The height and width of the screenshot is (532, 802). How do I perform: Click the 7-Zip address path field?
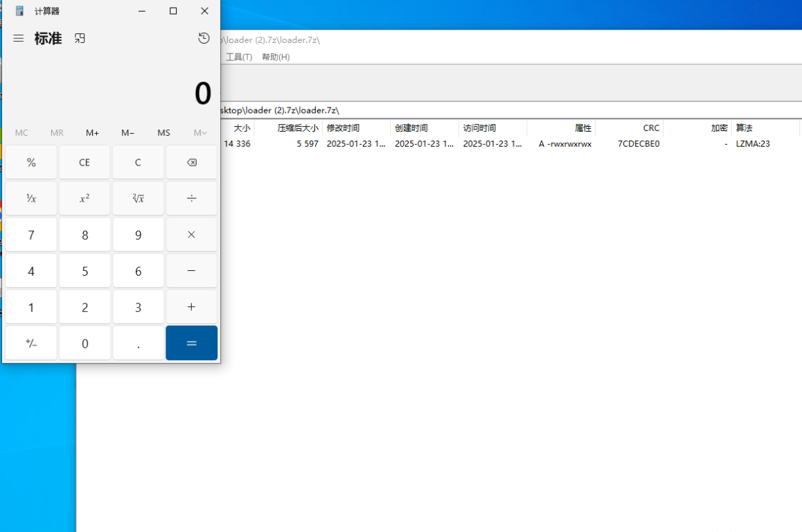pyautogui.click(x=510, y=110)
